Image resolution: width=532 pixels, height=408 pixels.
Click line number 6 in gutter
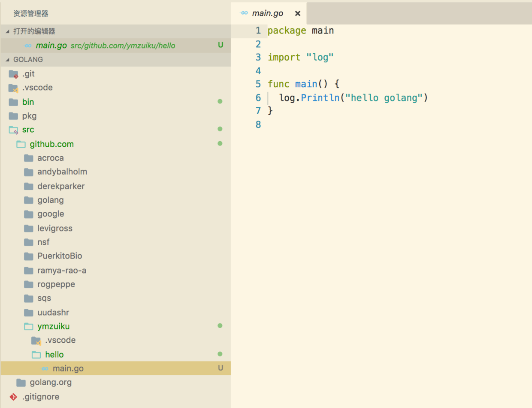[x=258, y=98]
